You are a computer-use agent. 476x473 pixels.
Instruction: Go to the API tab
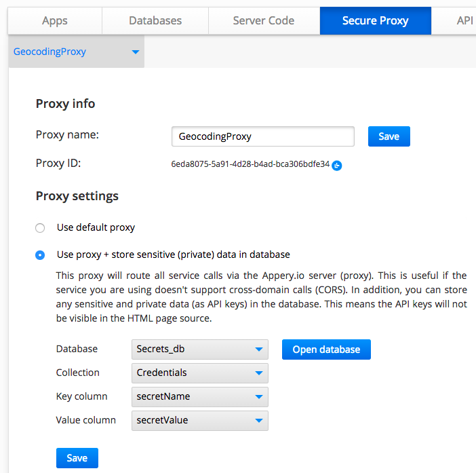[x=464, y=20]
